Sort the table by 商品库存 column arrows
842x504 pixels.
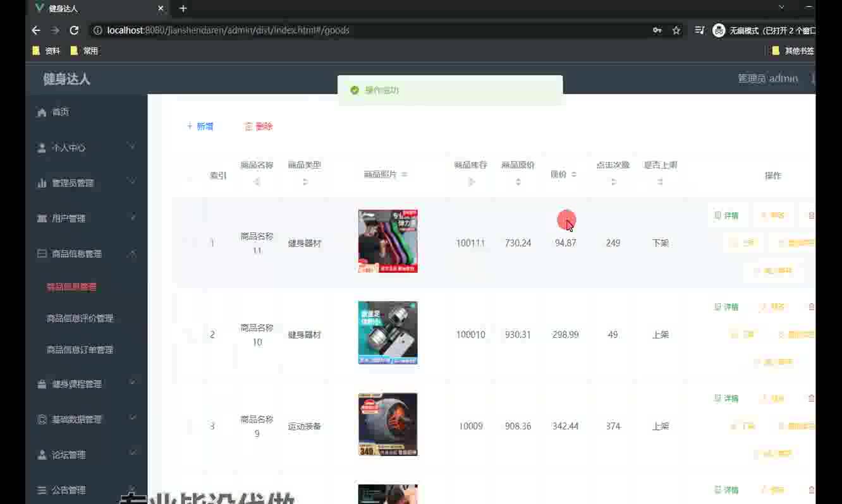[471, 182]
